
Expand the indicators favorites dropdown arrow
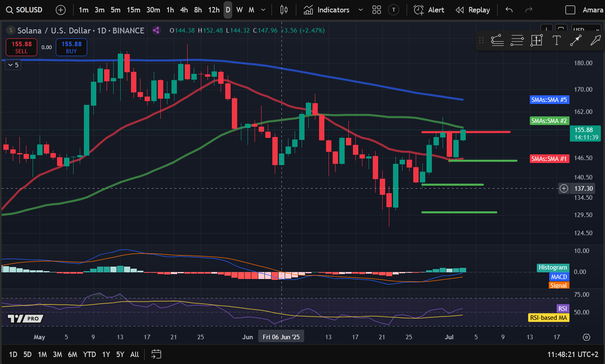[361, 10]
